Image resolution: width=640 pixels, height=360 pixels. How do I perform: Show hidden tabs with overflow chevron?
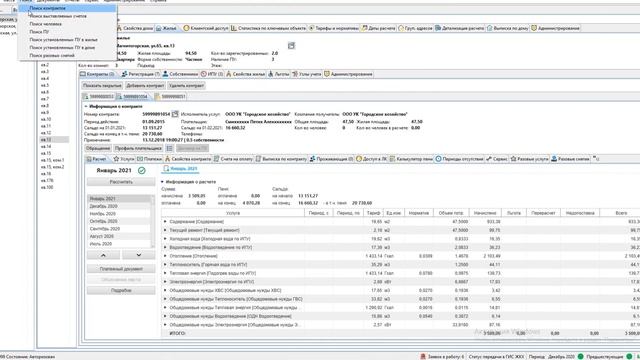(596, 159)
